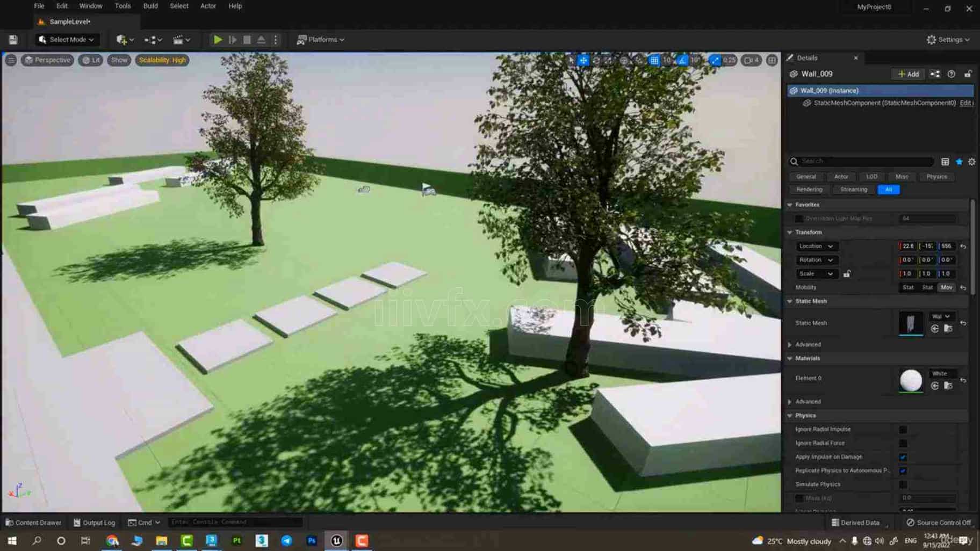Open the File menu
This screenshot has height=551, width=980.
coord(39,6)
